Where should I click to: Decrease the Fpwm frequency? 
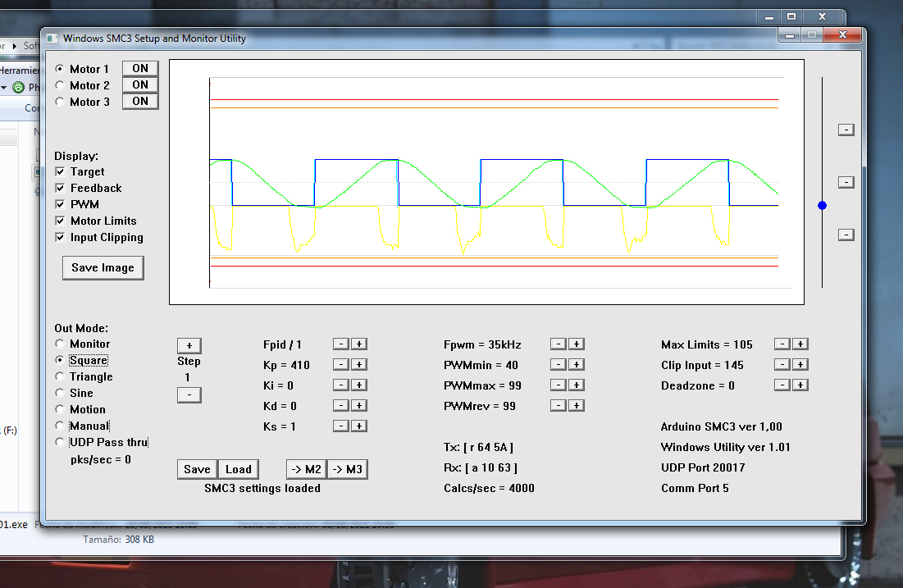pyautogui.click(x=558, y=344)
